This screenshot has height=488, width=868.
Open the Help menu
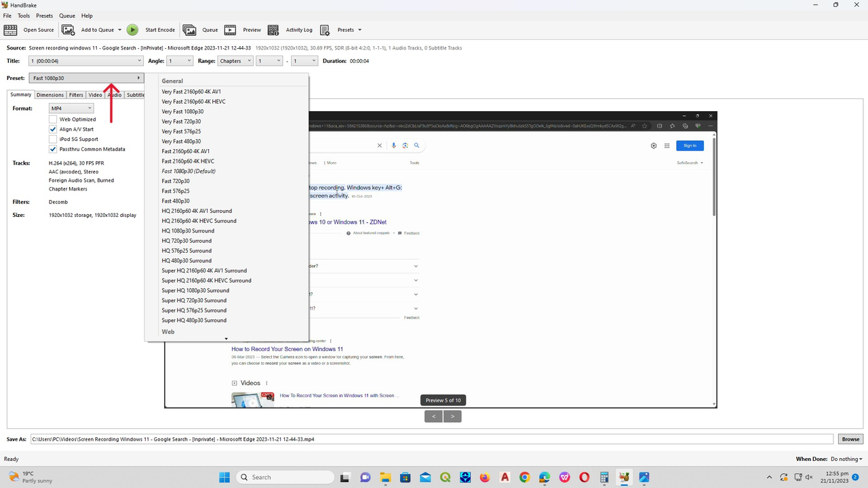87,16
